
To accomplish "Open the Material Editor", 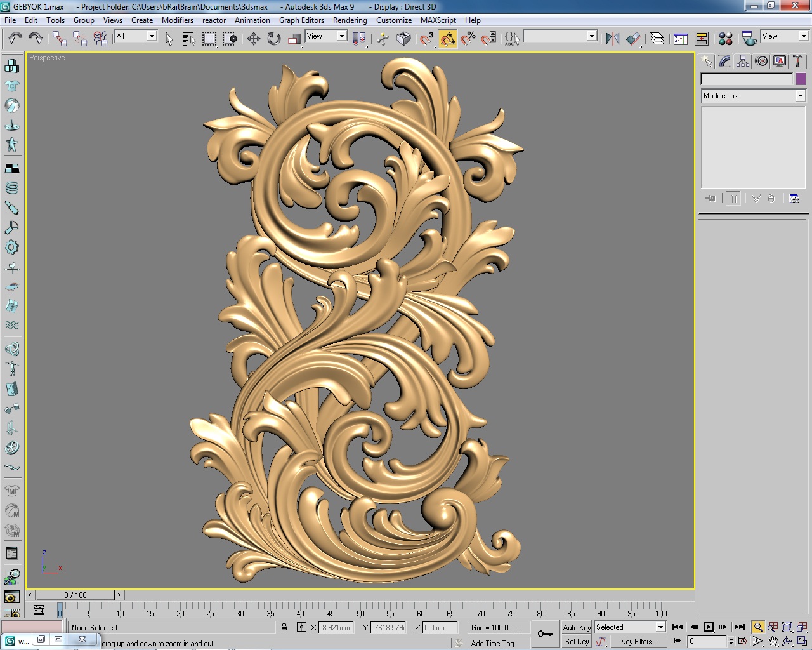I will (725, 38).
